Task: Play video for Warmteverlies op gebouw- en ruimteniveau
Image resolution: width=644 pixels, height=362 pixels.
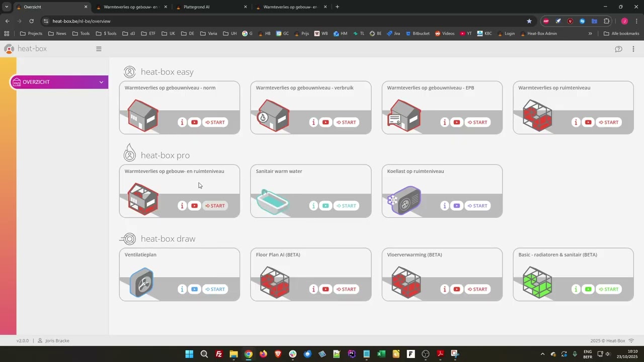Action: tap(194, 206)
